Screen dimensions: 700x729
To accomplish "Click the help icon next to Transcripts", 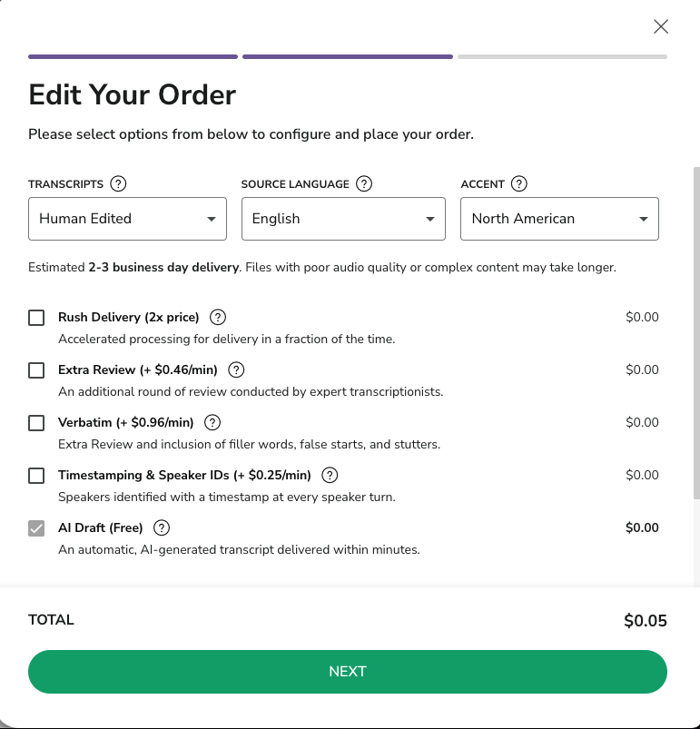I will pos(118,183).
